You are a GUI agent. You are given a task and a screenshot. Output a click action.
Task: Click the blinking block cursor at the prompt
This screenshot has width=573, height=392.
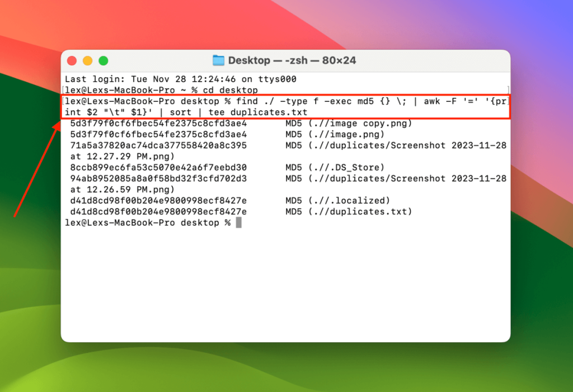(x=239, y=222)
